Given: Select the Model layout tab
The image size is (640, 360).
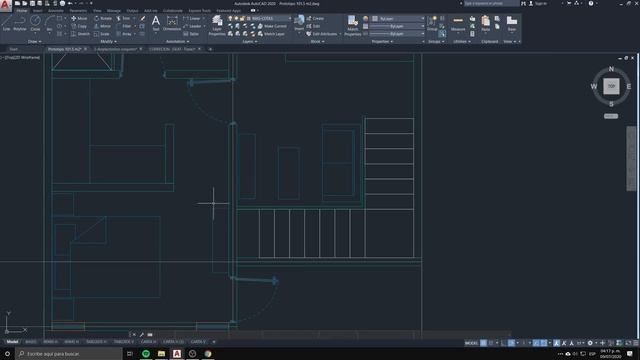Looking at the screenshot, I should coord(12,342).
